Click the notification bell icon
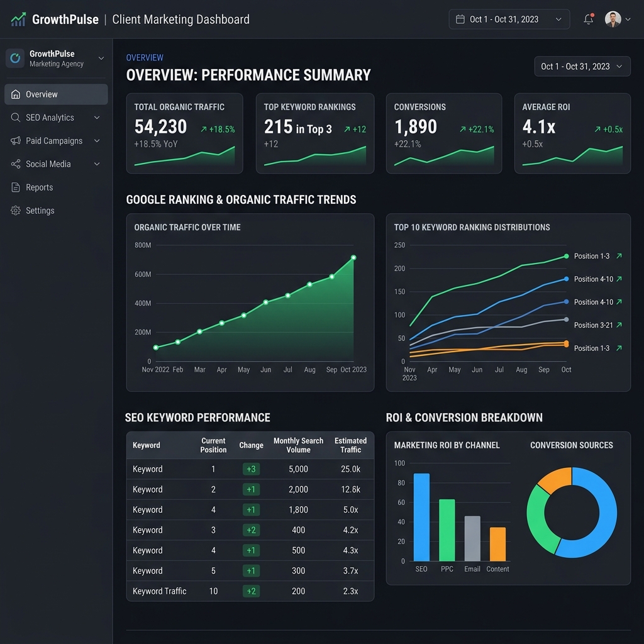The image size is (644, 644). pos(589,19)
